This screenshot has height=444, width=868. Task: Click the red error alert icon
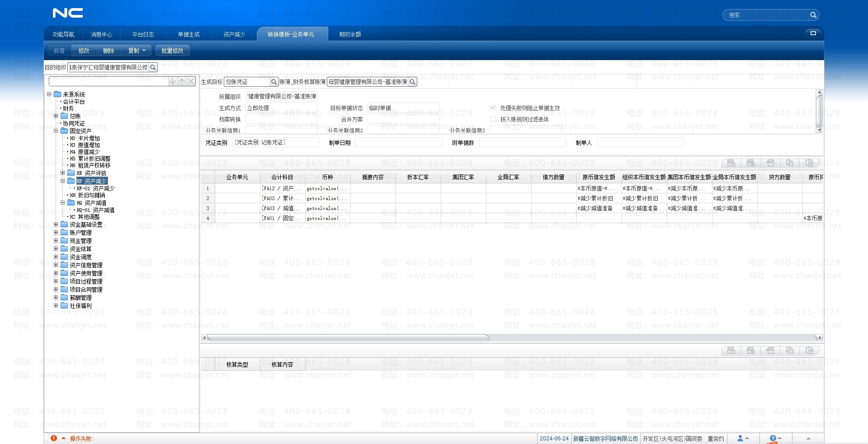[x=54, y=438]
